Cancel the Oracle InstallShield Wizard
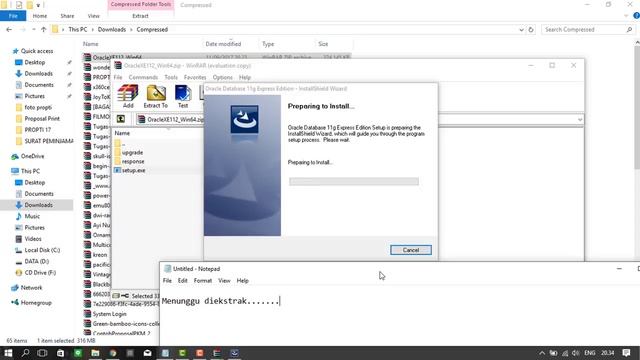Image resolution: width=640 pixels, height=360 pixels. click(411, 250)
